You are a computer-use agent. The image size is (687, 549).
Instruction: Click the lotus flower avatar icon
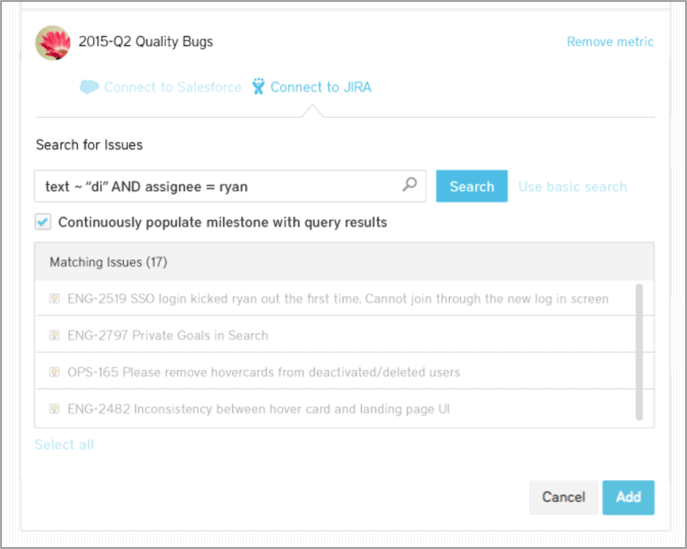point(52,42)
